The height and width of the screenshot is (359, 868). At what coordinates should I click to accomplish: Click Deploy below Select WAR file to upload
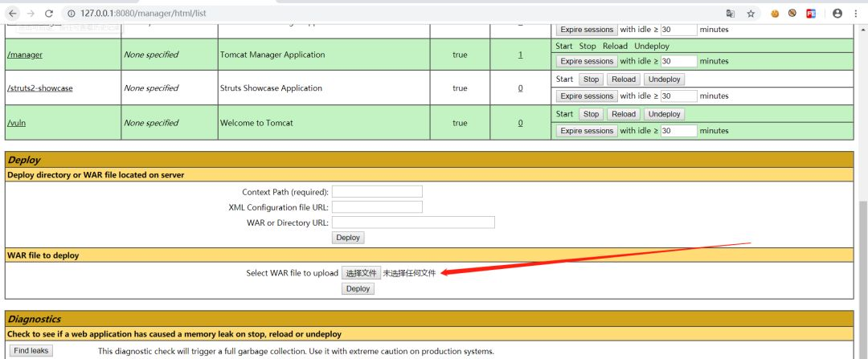[x=358, y=289]
